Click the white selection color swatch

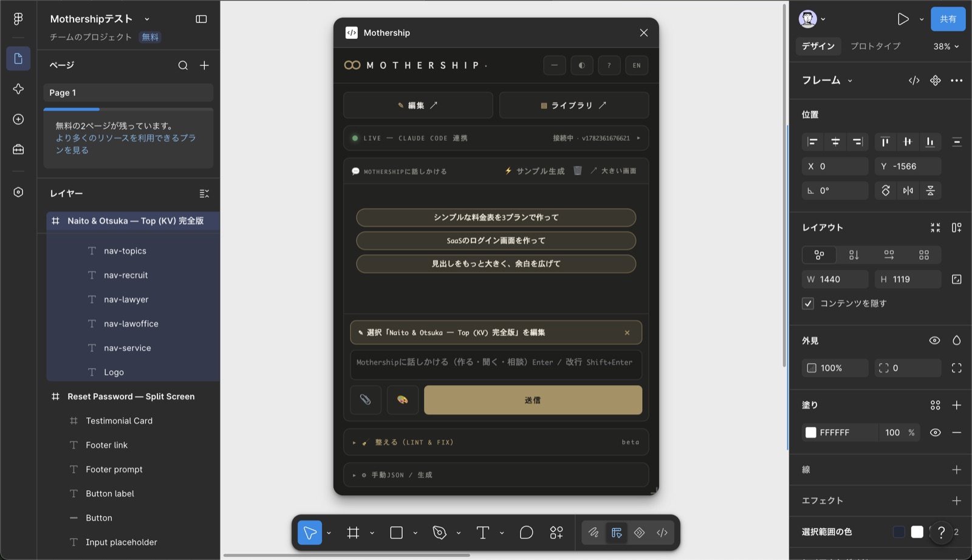tap(917, 532)
